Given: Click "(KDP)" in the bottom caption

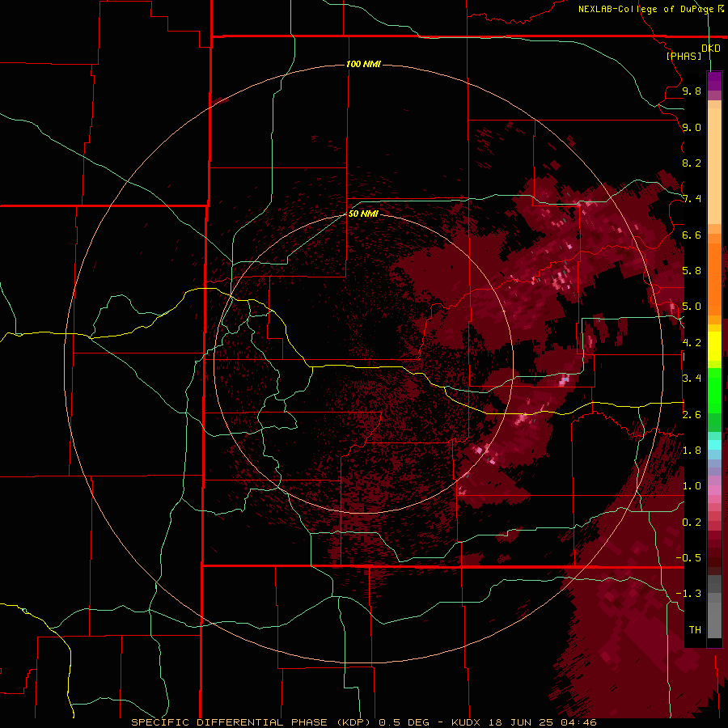Looking at the screenshot, I should [x=353, y=722].
